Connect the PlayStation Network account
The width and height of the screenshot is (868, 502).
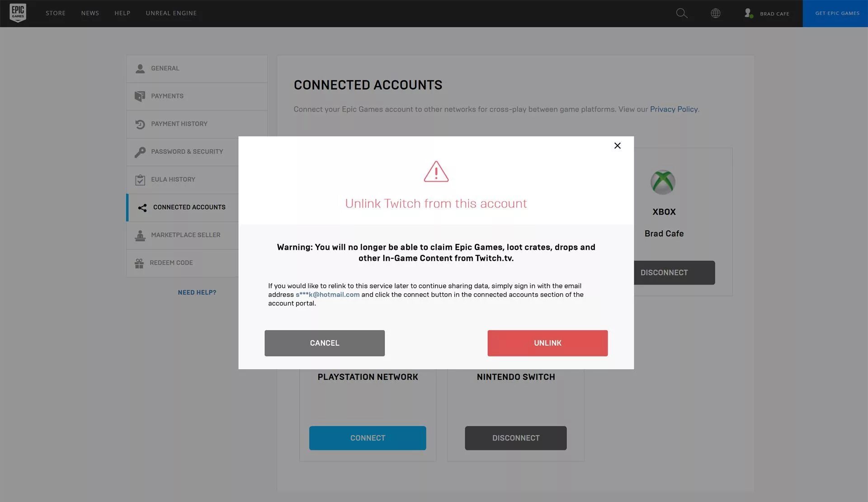coord(368,438)
